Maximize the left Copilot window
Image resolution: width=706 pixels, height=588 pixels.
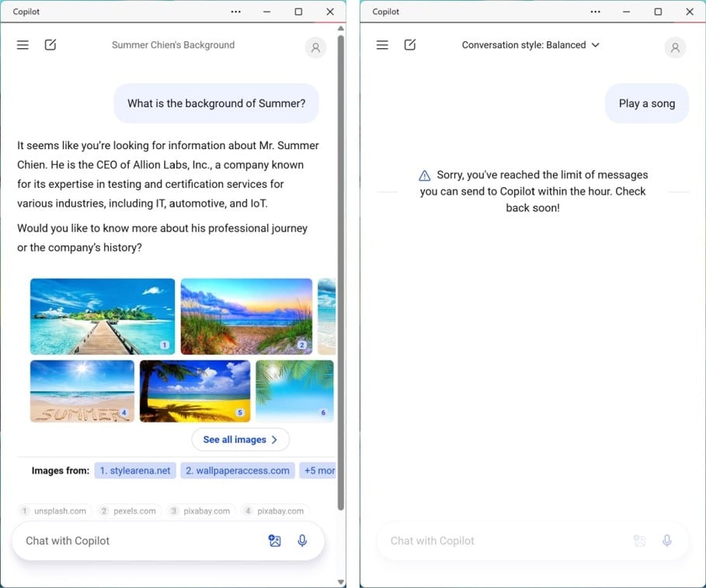(x=298, y=12)
